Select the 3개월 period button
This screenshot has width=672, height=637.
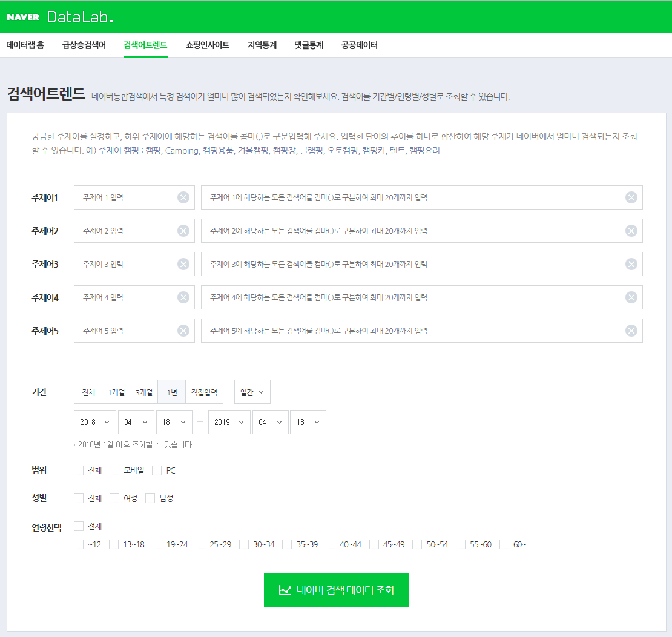[144, 392]
